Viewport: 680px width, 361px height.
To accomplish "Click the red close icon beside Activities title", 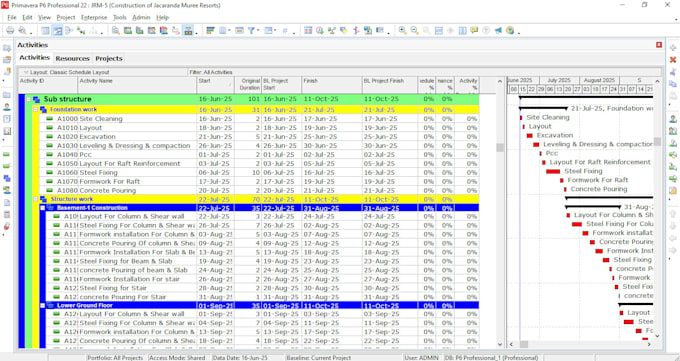I will point(659,45).
